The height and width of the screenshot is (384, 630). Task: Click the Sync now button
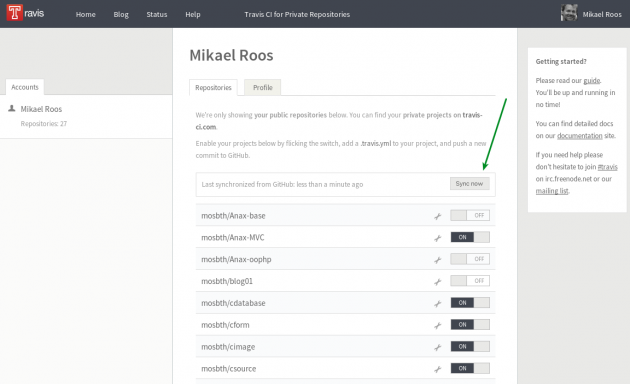(x=470, y=184)
